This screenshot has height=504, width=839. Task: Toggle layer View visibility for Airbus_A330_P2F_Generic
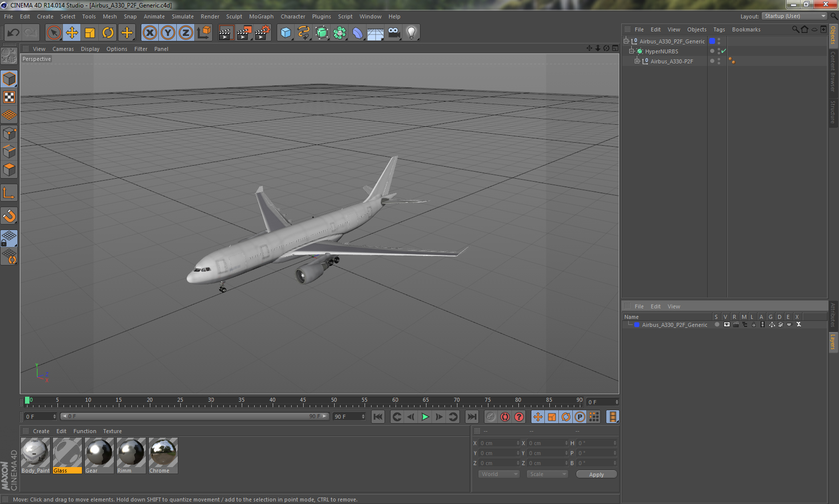coord(727,324)
